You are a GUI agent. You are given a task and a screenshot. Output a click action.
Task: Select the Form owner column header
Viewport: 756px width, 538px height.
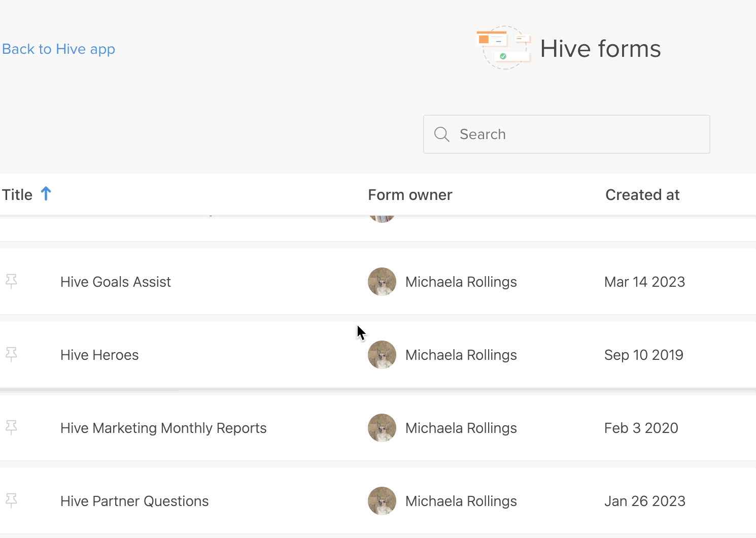410,194
